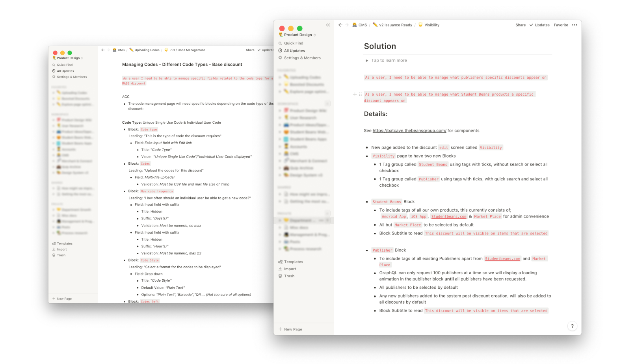Navigate back with the back arrow
The height and width of the screenshot is (364, 634).
[x=340, y=25]
